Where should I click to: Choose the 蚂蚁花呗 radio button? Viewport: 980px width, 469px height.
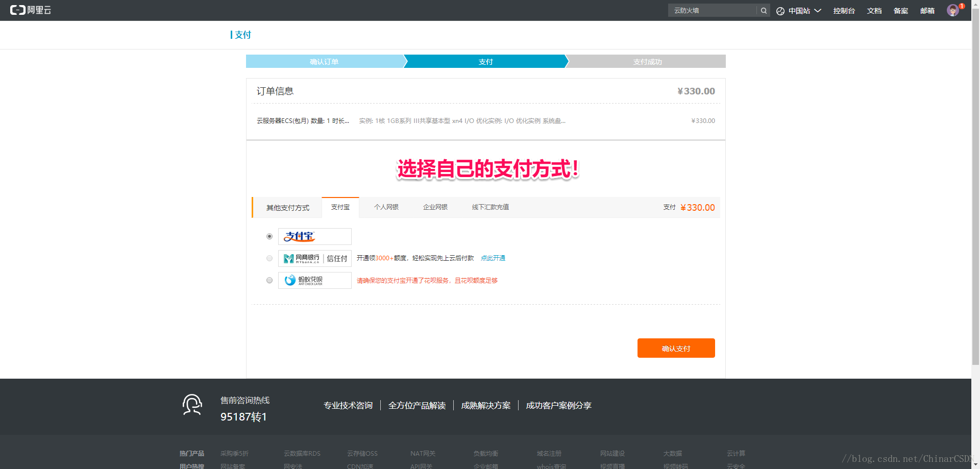[269, 280]
